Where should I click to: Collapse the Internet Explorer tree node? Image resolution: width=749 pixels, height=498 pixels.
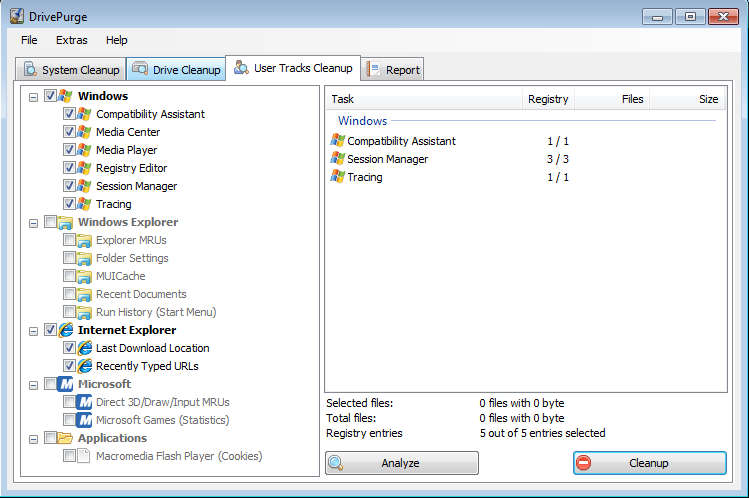[x=33, y=331]
